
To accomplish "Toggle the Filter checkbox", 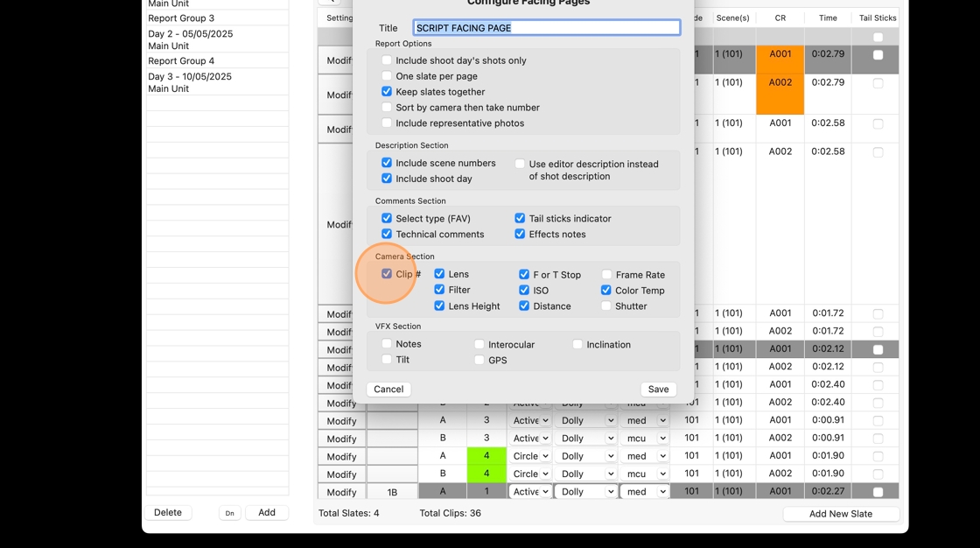I will tap(439, 290).
